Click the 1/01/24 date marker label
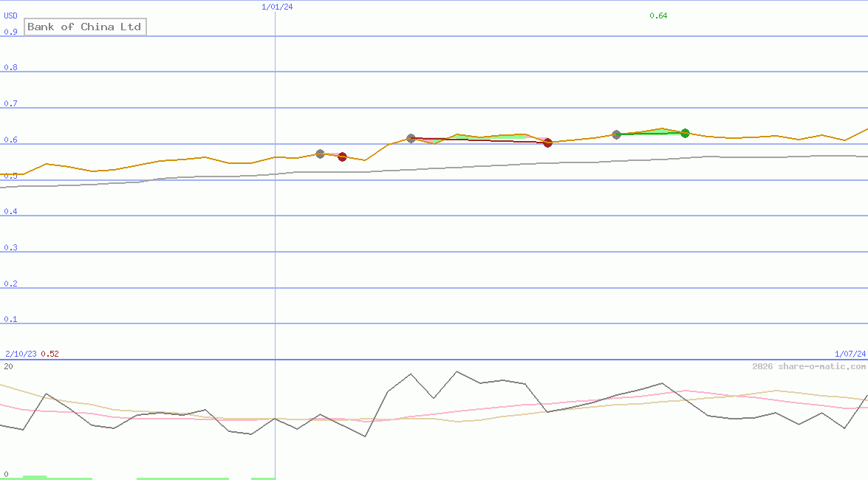Viewport: 868px width, 480px height. 277,7
